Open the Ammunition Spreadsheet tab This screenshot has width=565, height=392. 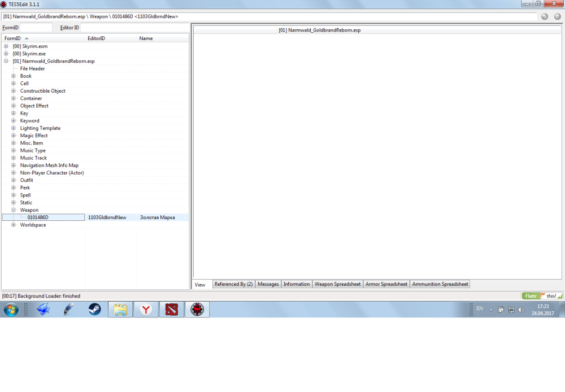440,284
